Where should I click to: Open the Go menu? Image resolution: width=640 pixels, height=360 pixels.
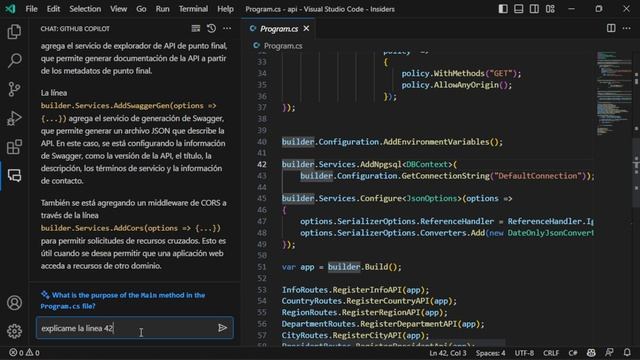pyautogui.click(x=141, y=9)
